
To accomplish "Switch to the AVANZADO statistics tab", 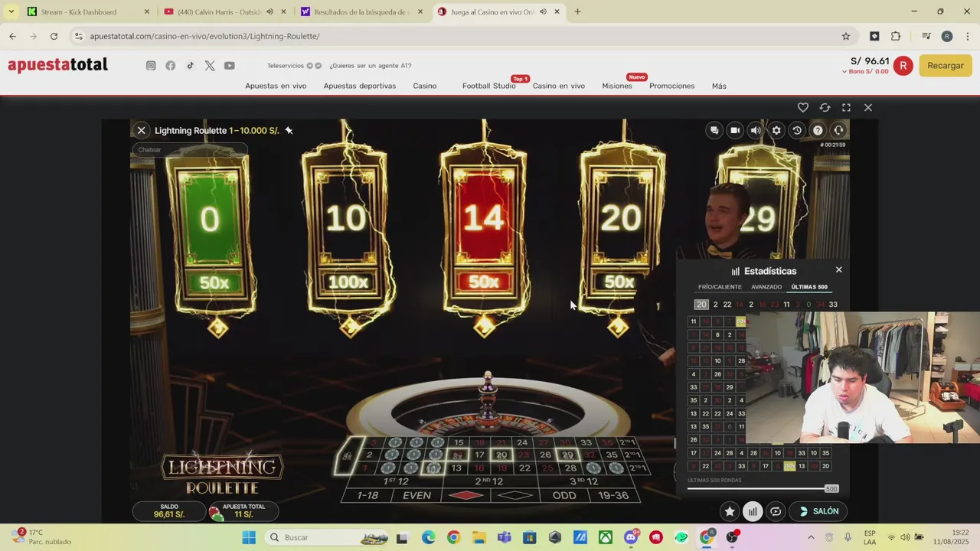I will pyautogui.click(x=766, y=287).
